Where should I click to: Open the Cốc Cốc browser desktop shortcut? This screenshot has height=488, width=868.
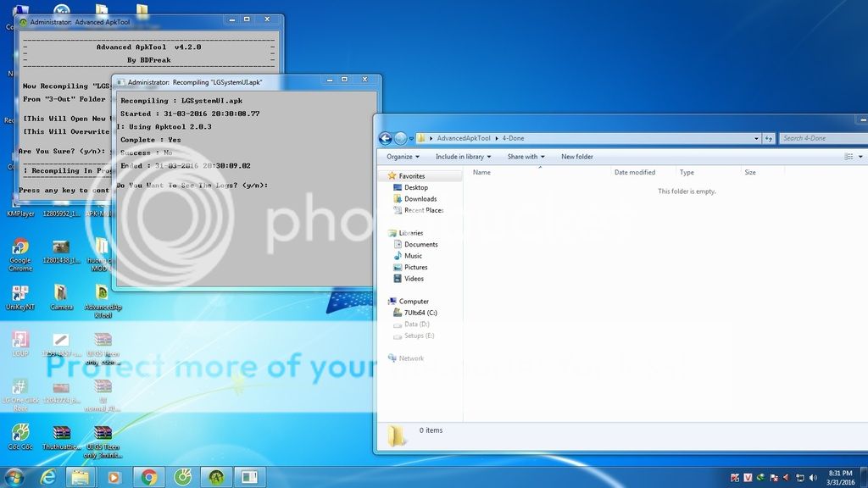(20, 436)
